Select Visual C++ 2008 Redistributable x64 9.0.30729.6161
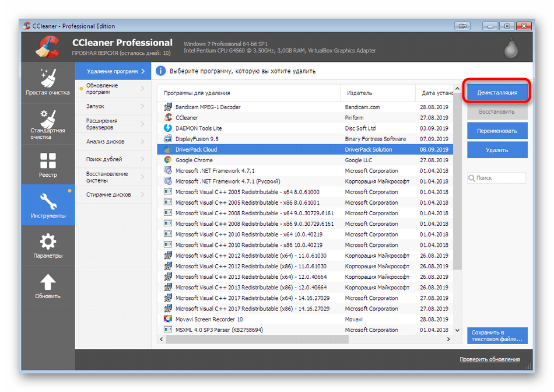554x392 pixels. pos(305,213)
